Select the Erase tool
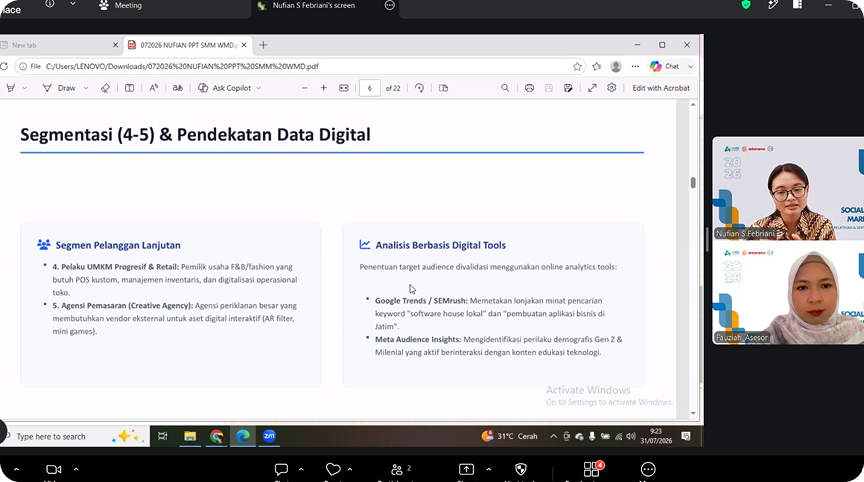Image resolution: width=864 pixels, height=482 pixels. click(105, 88)
